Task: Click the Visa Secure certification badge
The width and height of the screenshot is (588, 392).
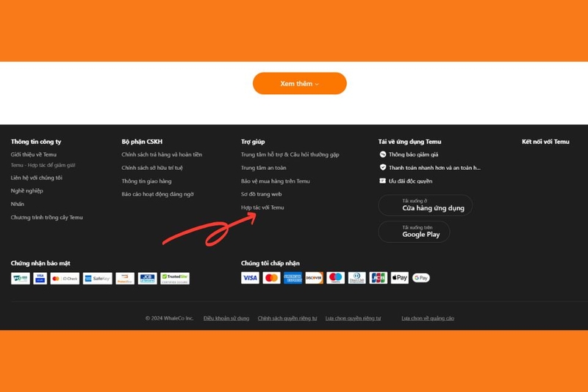Action: click(40, 278)
